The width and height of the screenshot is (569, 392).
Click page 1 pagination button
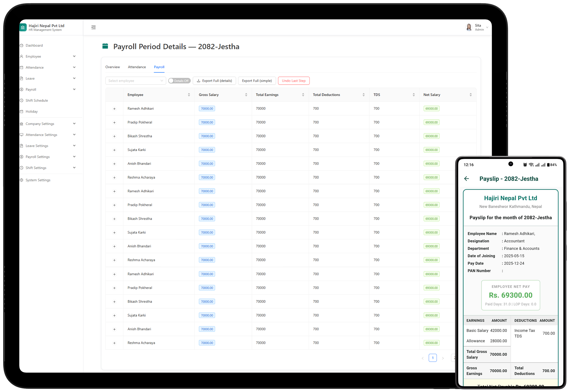[x=433, y=358]
